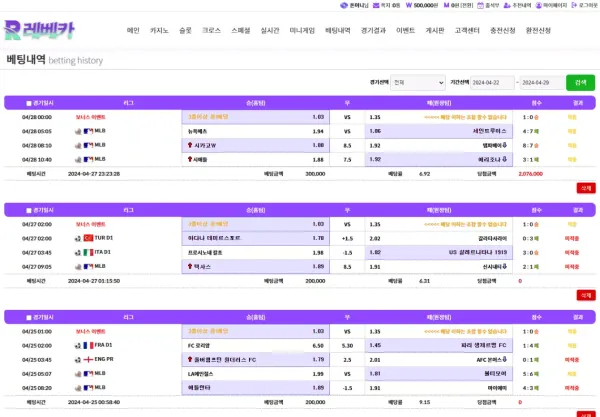Open the end date field 2024-04-29
This screenshot has width=600, height=417.
[x=542, y=83]
